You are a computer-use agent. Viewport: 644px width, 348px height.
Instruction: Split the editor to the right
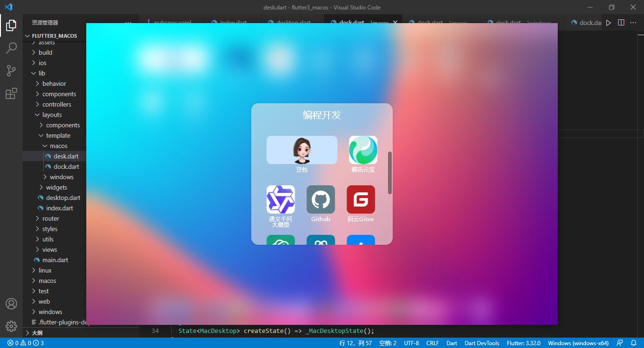coord(621,22)
